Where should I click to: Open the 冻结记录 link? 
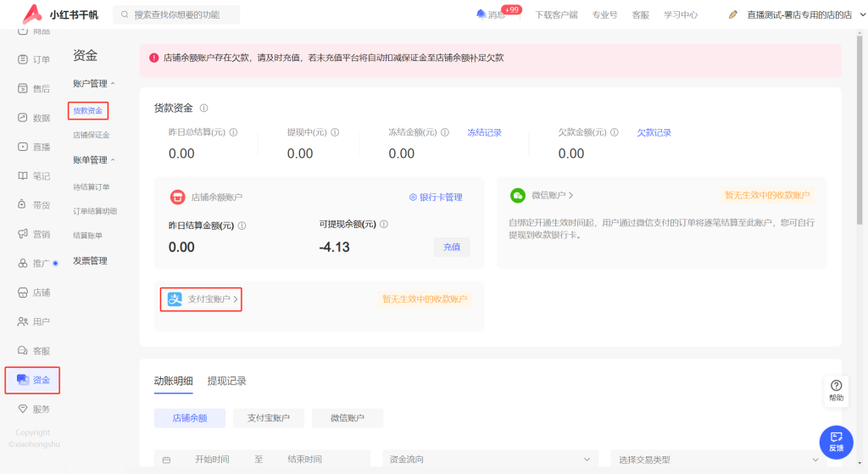[484, 133]
